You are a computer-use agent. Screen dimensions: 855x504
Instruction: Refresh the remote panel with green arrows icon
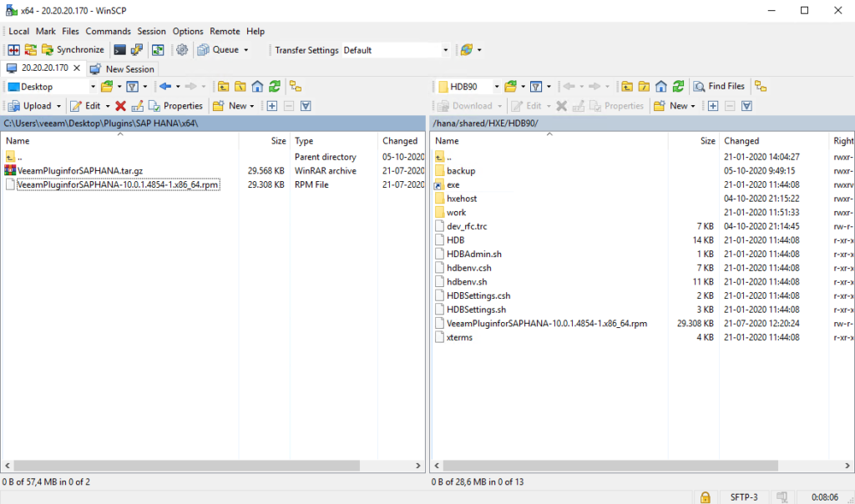(x=678, y=87)
